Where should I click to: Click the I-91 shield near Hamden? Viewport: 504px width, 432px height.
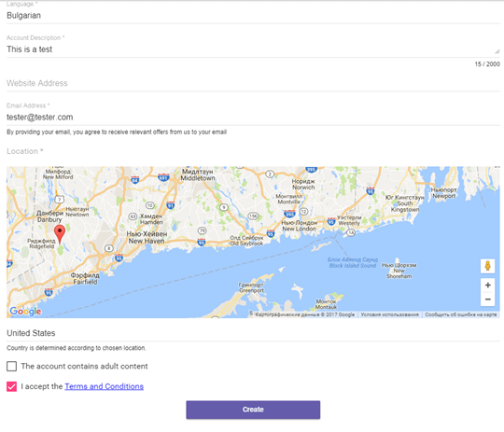pos(171,205)
